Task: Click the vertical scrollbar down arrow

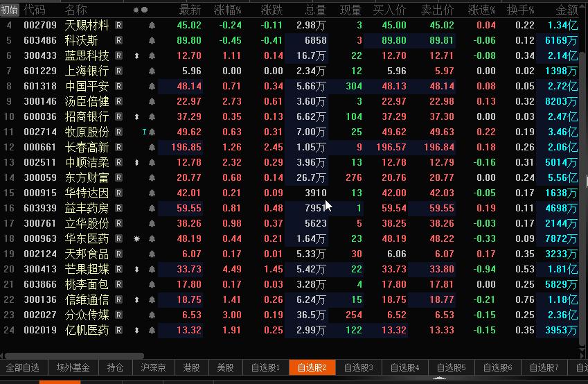Action: pos(582,349)
